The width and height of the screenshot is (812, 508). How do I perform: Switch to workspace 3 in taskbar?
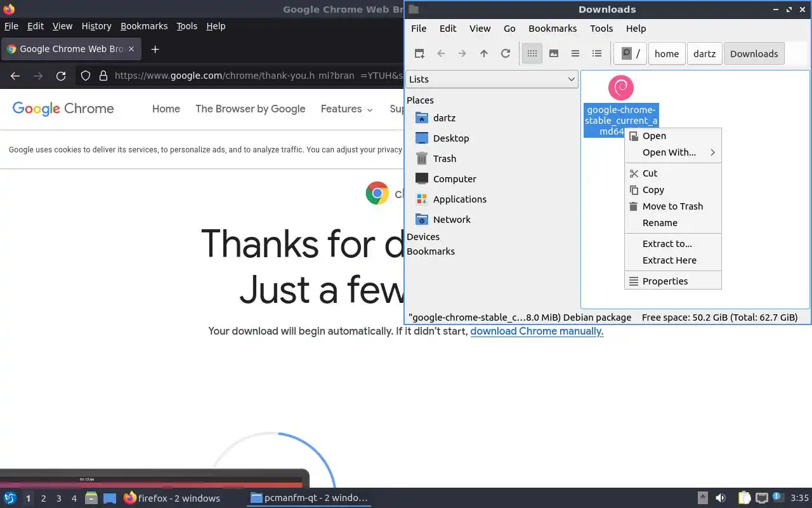click(58, 498)
